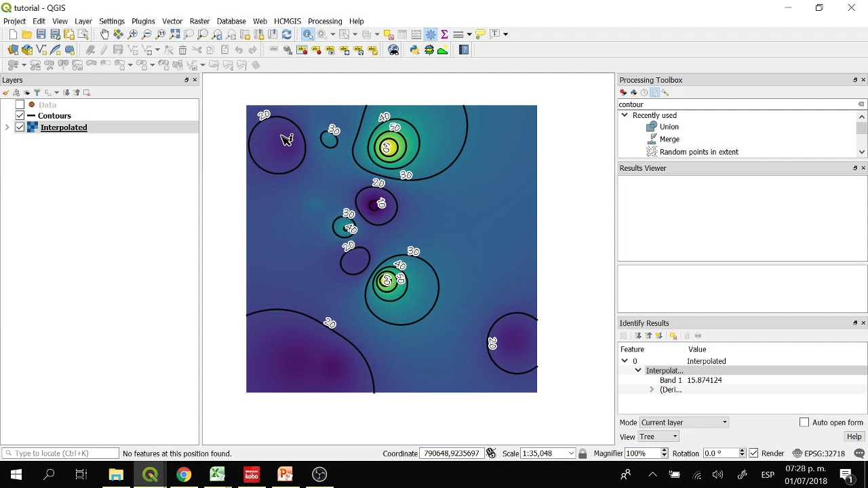The height and width of the screenshot is (488, 868).
Task: Remove selected layer in Layers panel
Action: [x=87, y=92]
